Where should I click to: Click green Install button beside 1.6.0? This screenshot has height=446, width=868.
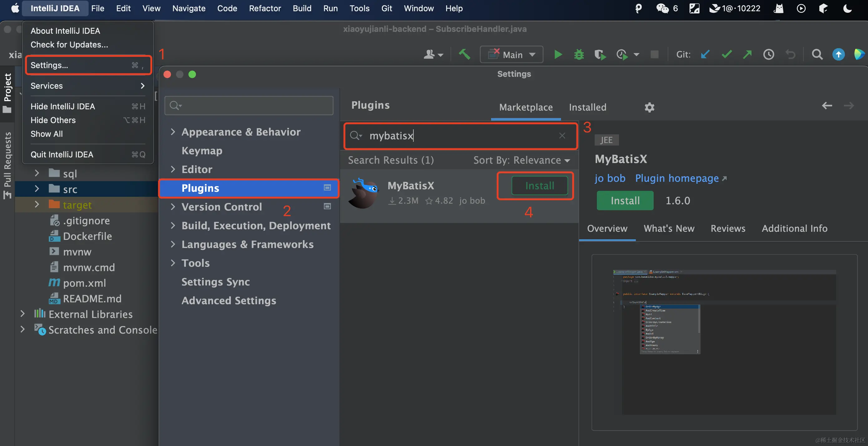click(x=625, y=201)
